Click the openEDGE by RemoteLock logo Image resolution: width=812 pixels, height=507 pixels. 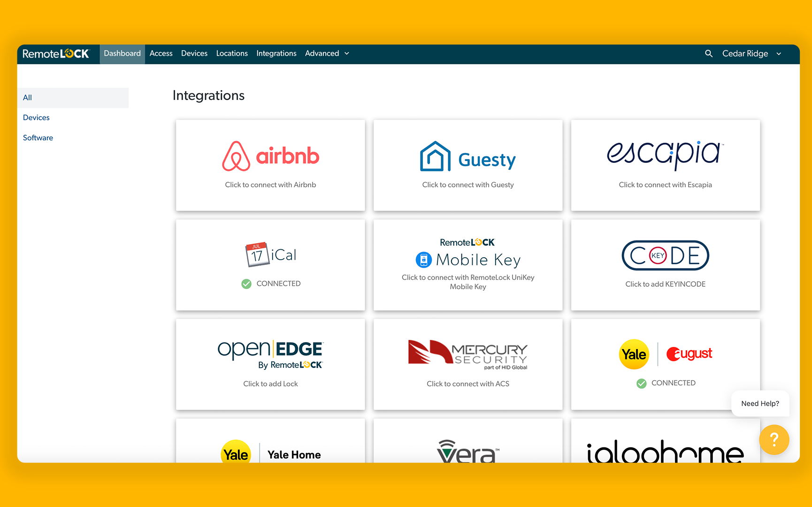(270, 354)
